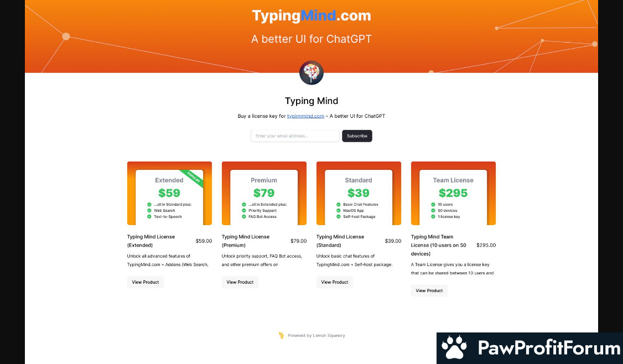Open the Team License $295 thumbnail
This screenshot has width=623, height=364.
coord(453,193)
